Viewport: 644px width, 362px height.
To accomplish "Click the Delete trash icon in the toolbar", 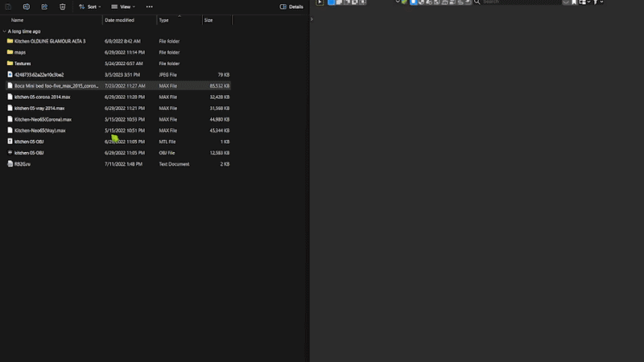I will pyautogui.click(x=63, y=6).
